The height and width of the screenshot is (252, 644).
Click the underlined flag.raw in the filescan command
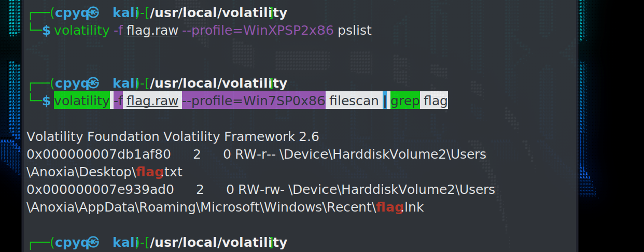click(x=152, y=101)
